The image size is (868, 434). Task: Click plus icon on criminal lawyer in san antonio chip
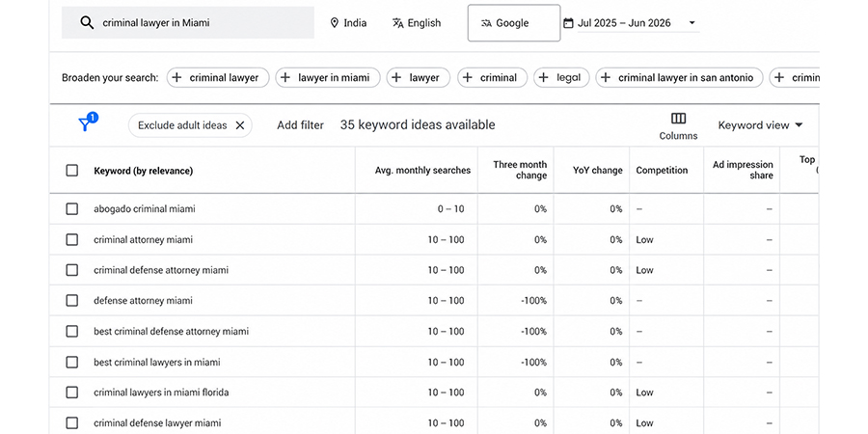tap(606, 77)
